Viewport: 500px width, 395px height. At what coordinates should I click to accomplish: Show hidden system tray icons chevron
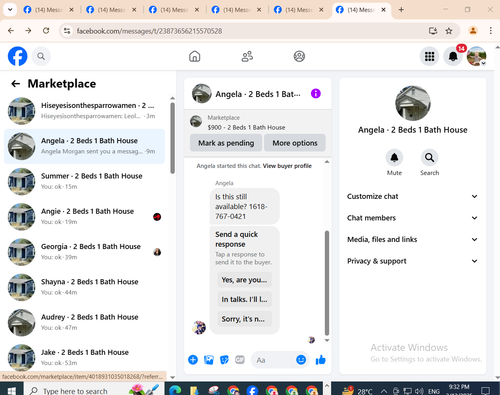[x=384, y=391]
